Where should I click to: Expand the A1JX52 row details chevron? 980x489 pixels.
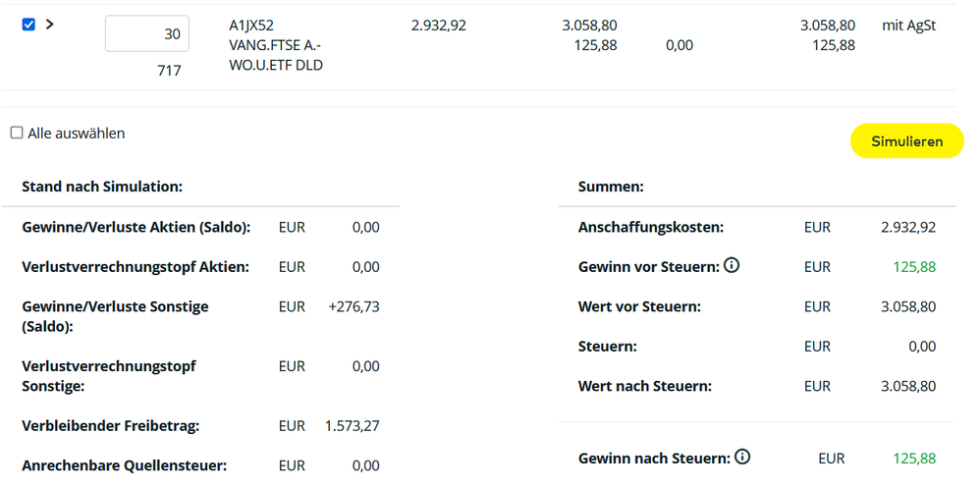point(50,25)
